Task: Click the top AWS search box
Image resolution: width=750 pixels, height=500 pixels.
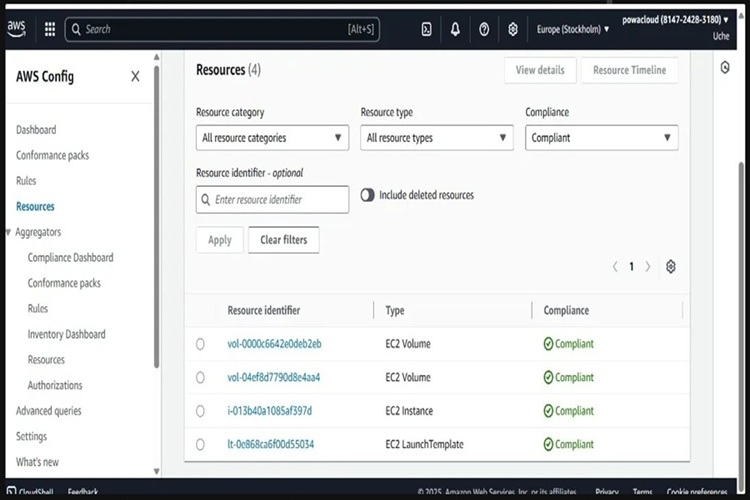Action: pyautogui.click(x=222, y=30)
